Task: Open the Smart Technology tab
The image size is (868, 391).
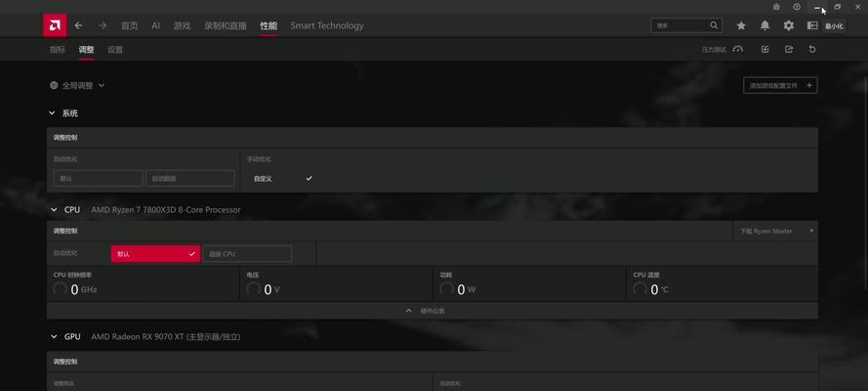Action: point(327,25)
